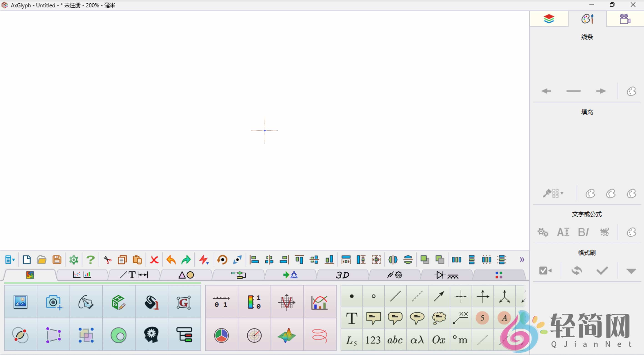Undo the last action

click(x=171, y=260)
